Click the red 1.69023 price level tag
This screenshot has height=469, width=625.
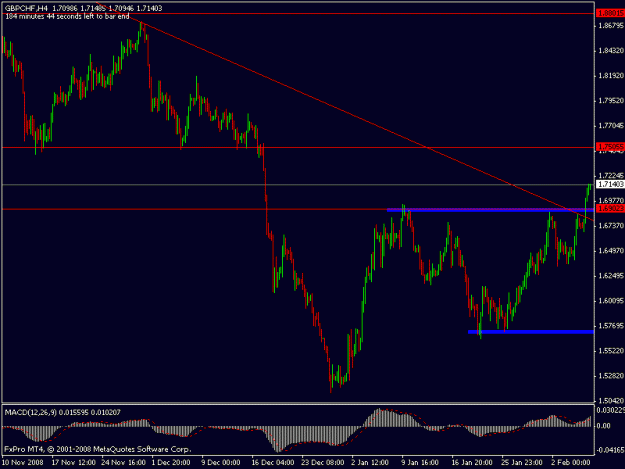(610, 208)
